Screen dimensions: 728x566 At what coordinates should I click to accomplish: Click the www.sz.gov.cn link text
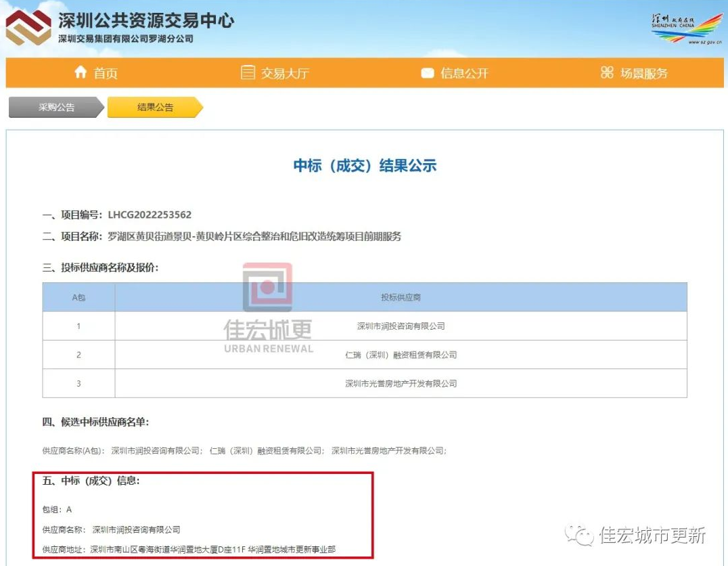click(705, 42)
